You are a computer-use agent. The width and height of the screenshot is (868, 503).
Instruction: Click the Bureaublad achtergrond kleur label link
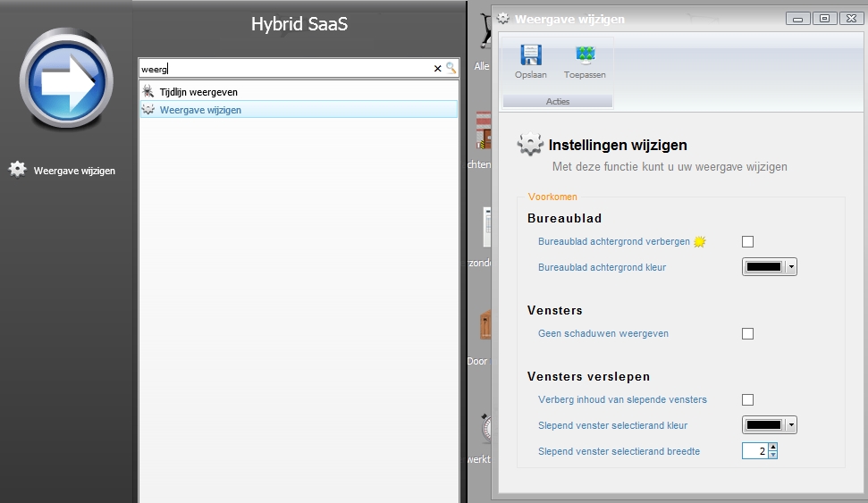(x=602, y=267)
